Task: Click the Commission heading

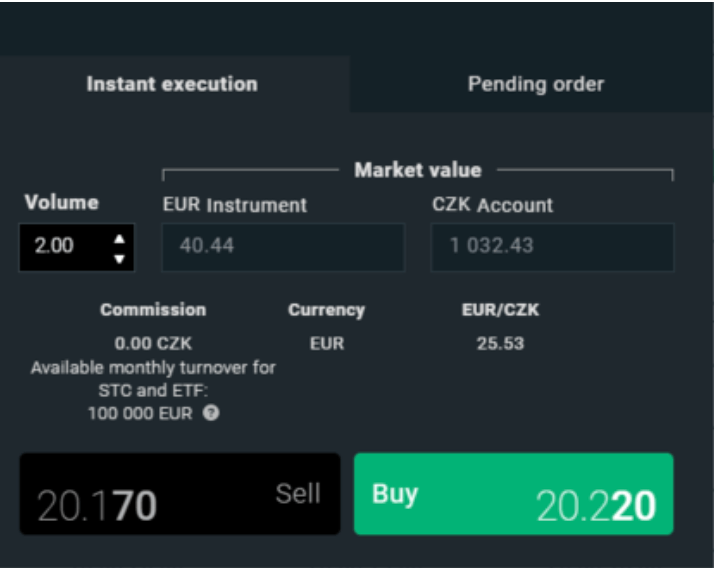Action: coord(153,310)
